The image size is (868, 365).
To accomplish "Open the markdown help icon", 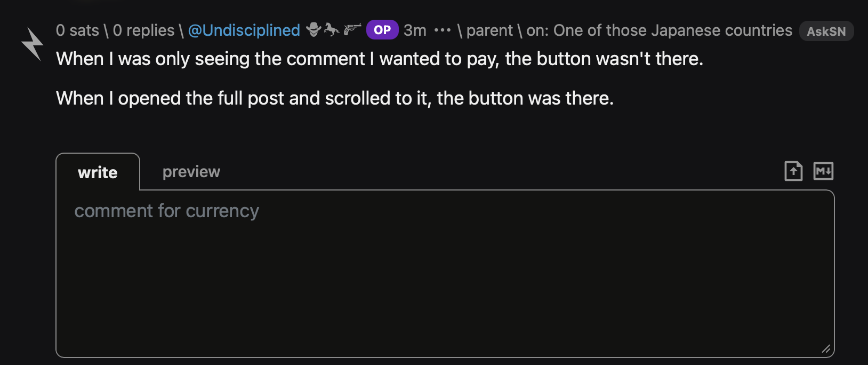I will [x=823, y=171].
